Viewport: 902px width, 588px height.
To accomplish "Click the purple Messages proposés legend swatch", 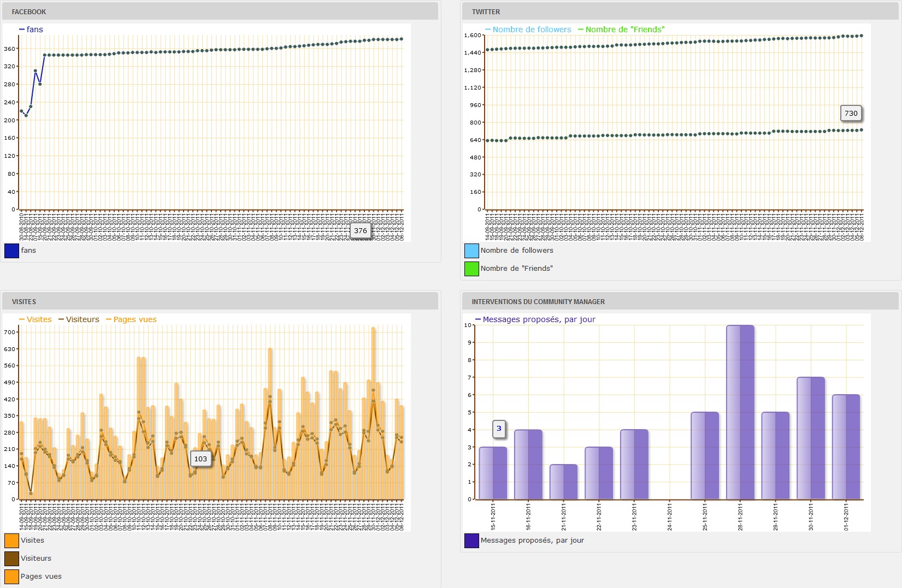I will click(471, 541).
